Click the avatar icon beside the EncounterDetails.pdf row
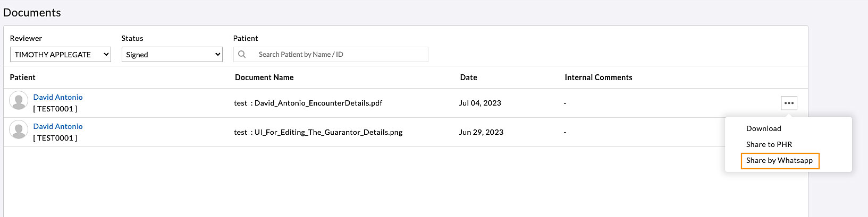The width and height of the screenshot is (868, 217). click(x=19, y=101)
